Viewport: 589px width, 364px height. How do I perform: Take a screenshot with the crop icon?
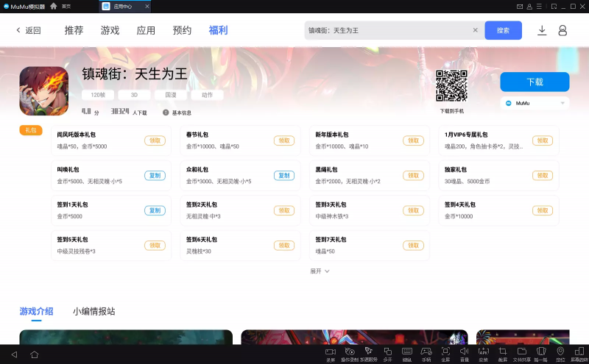503,351
